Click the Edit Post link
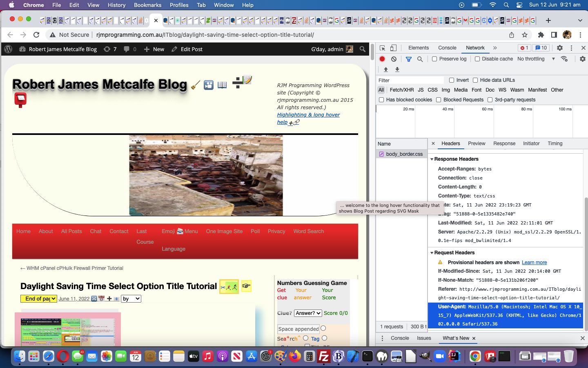588x368 pixels. [187, 49]
